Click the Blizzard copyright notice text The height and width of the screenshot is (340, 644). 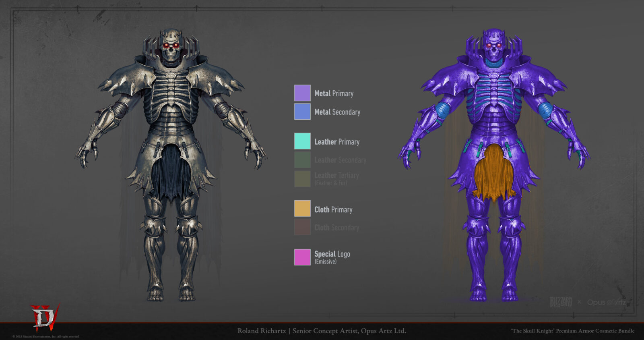(46, 337)
